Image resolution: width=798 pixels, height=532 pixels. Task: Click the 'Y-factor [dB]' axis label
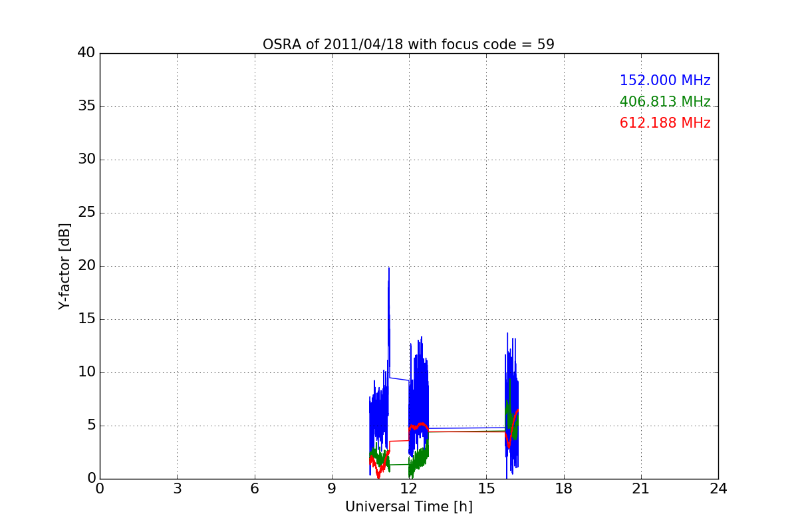point(65,266)
